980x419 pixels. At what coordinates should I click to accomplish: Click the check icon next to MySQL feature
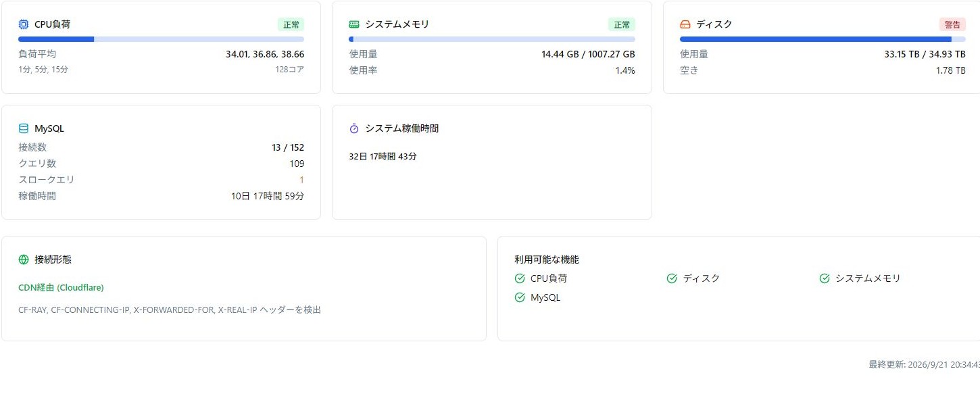(x=520, y=297)
